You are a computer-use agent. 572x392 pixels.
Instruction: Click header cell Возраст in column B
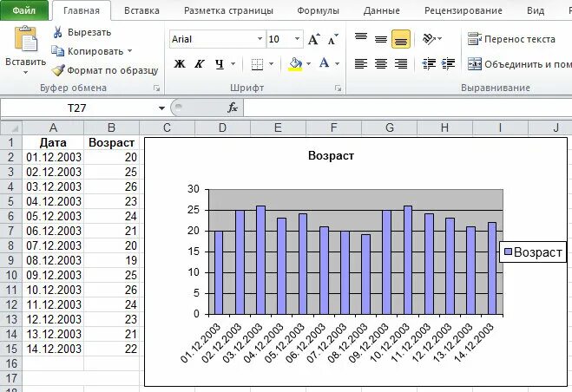112,142
